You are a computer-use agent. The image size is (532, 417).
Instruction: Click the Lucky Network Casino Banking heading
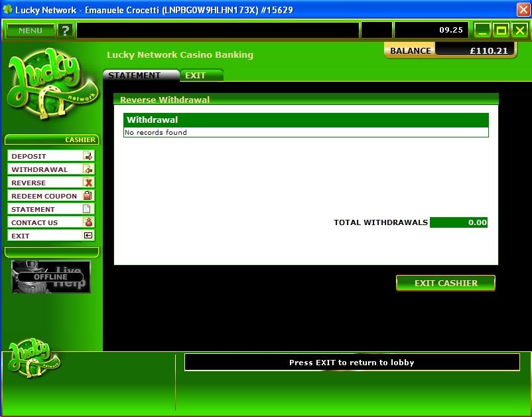180,55
